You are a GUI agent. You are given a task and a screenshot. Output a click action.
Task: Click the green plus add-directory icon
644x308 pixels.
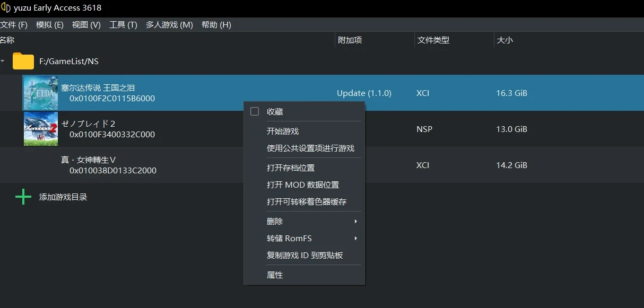[23, 197]
